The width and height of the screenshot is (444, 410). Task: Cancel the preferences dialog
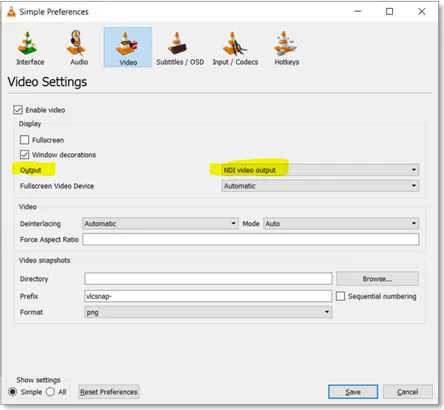click(x=408, y=392)
